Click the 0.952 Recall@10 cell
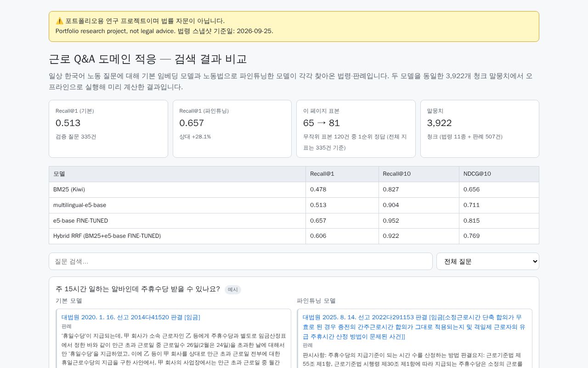This screenshot has width=588, height=368. coord(419,221)
